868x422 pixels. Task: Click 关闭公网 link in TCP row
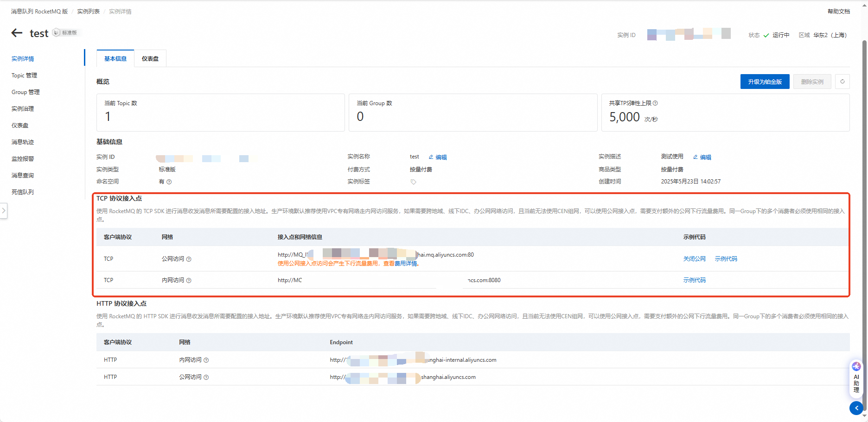click(694, 259)
